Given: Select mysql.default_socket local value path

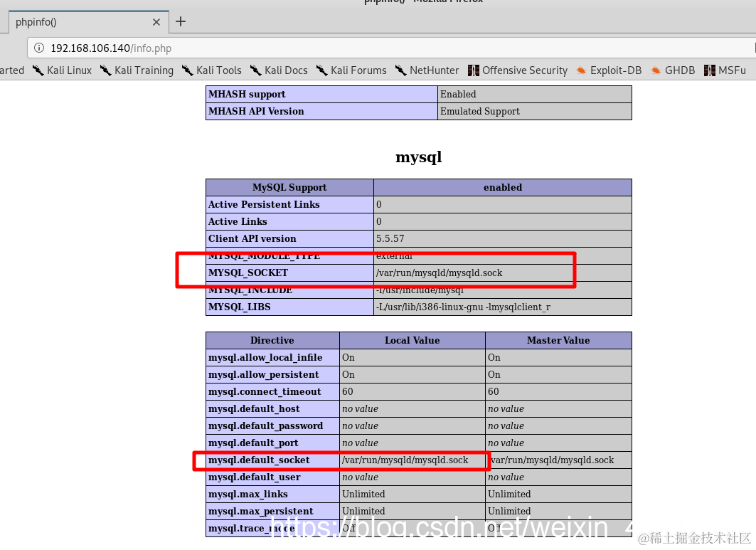Looking at the screenshot, I should (405, 460).
